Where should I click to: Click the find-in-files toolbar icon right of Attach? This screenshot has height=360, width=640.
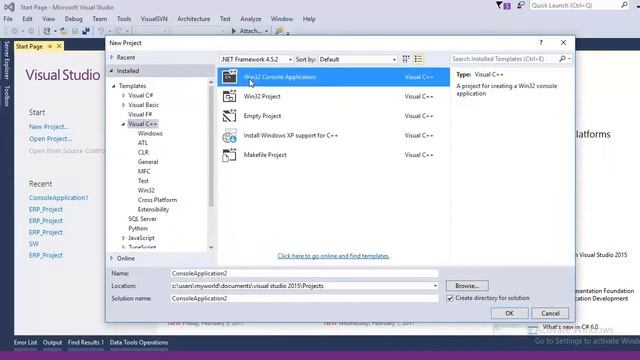280,31
